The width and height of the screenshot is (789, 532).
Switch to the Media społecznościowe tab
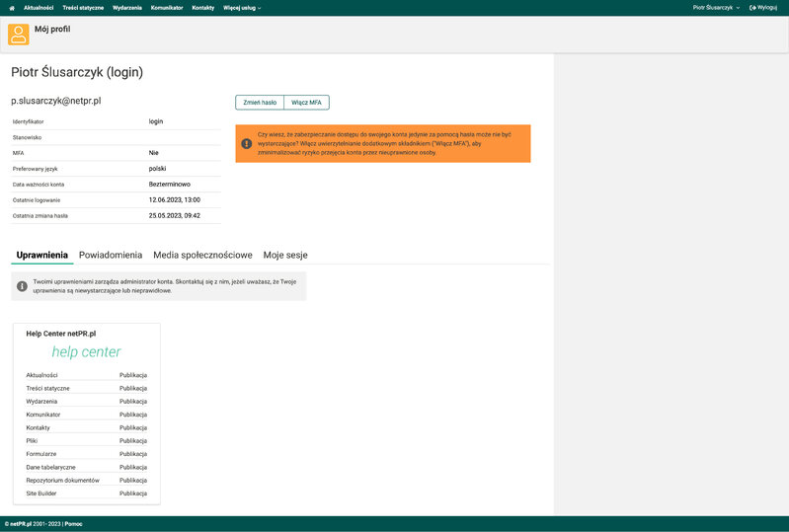[x=202, y=255]
